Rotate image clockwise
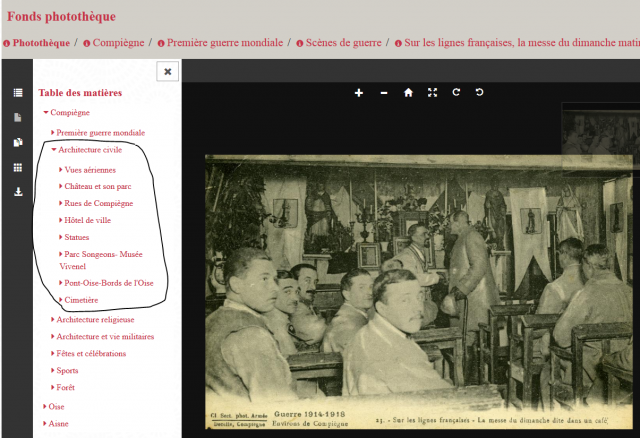 (456, 92)
